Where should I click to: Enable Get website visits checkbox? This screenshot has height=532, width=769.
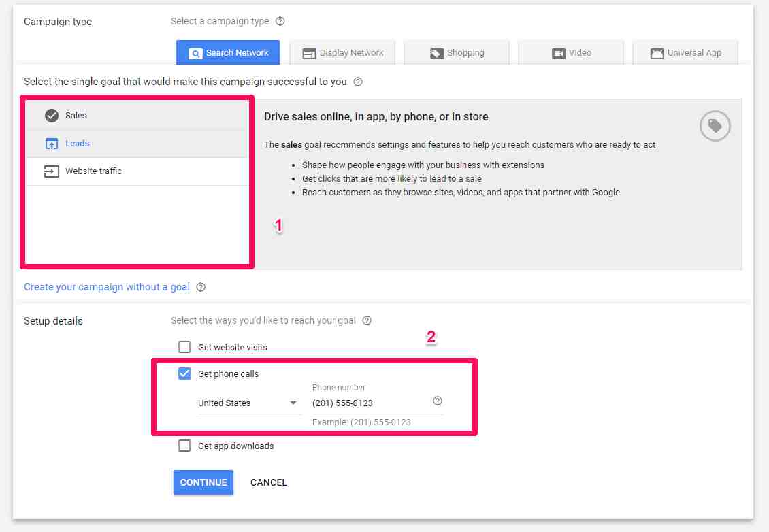point(184,347)
